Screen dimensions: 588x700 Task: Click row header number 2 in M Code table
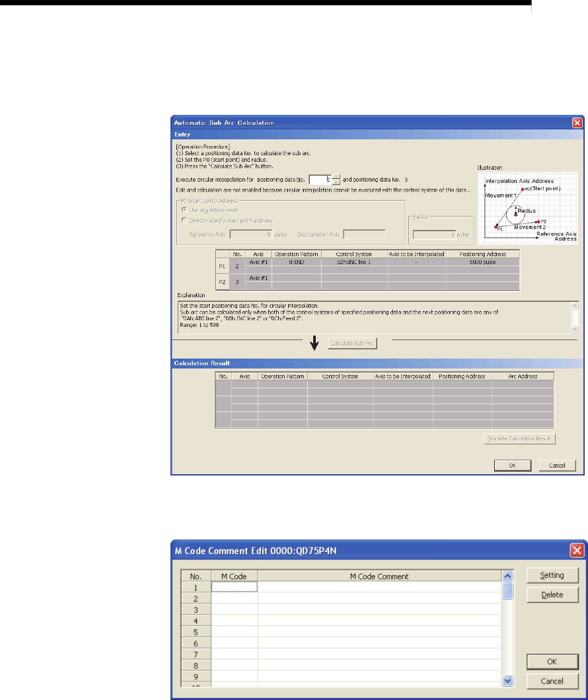196,599
